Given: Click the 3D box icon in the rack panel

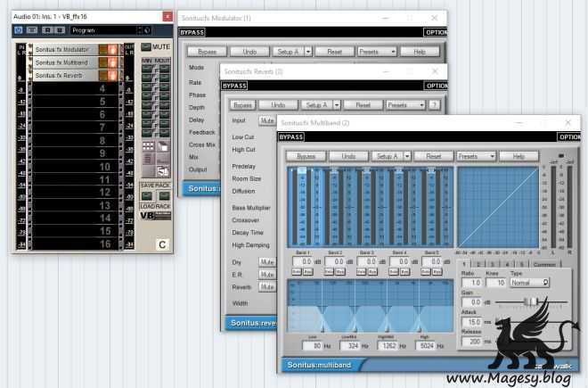Looking at the screenshot, I should (x=163, y=146).
